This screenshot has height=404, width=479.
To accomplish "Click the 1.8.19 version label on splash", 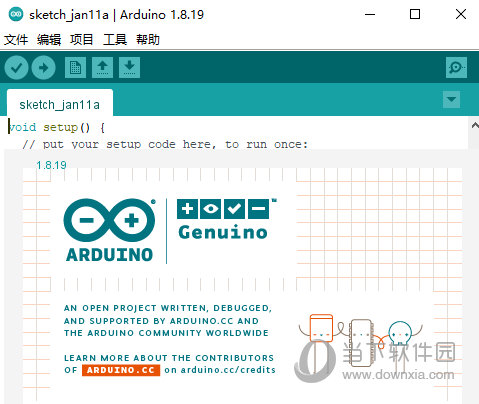I will click(x=51, y=165).
